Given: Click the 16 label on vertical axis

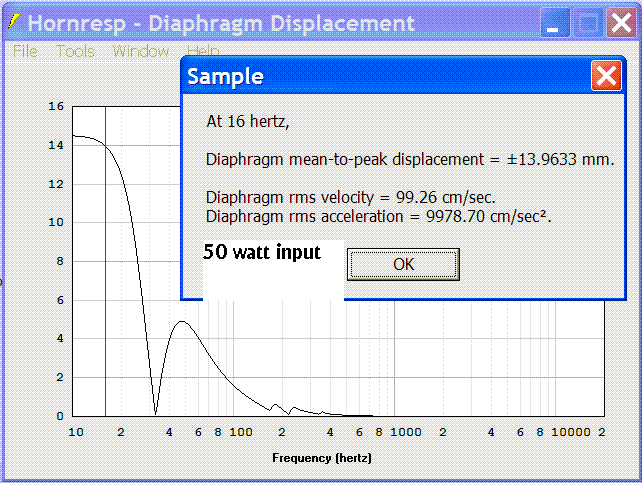Looking at the screenshot, I should 56,107.
